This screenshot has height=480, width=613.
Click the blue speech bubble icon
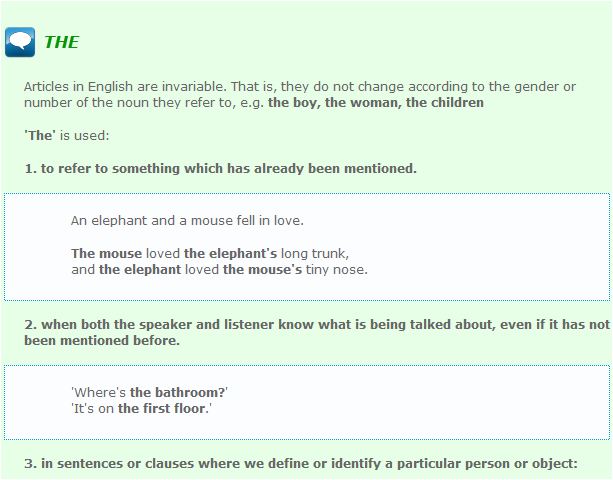point(20,42)
